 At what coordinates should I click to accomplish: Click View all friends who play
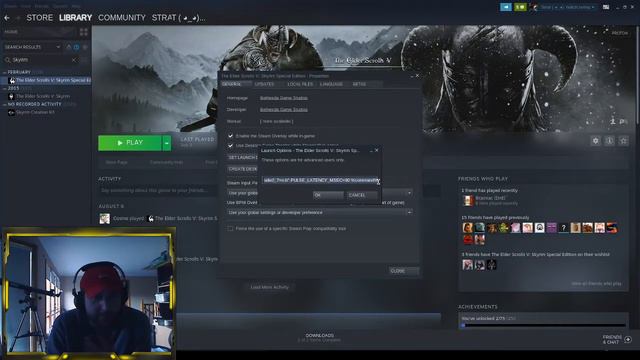(596, 284)
